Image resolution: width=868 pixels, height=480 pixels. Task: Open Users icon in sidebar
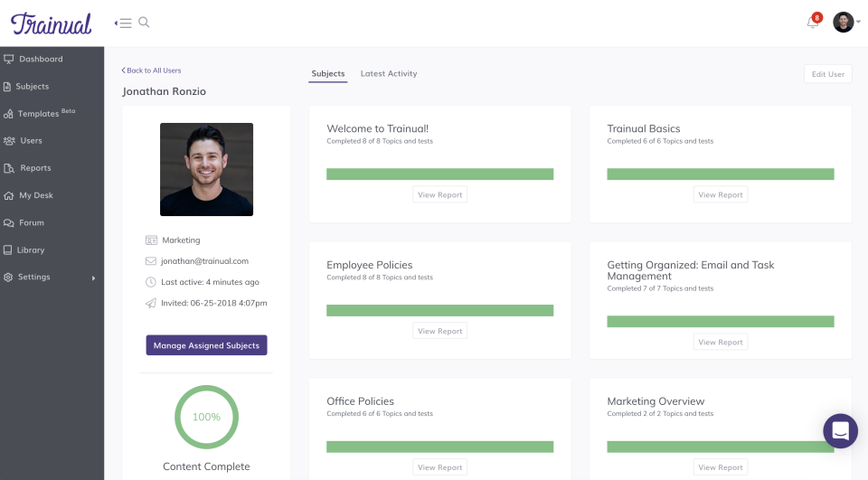click(9, 141)
